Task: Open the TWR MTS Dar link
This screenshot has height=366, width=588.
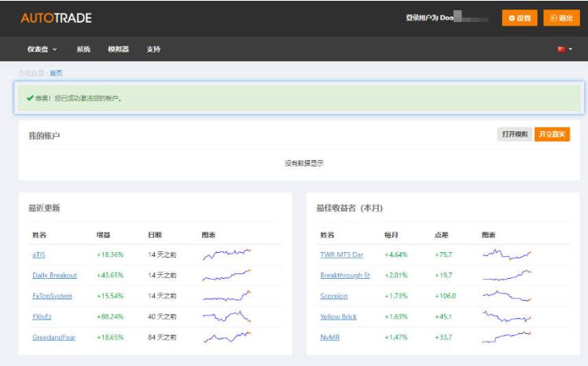Action: [341, 254]
